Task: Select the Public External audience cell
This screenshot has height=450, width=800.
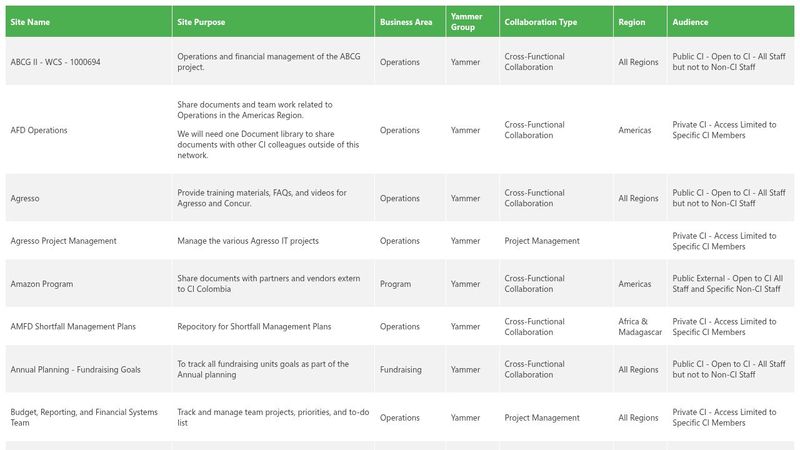Action: point(726,284)
